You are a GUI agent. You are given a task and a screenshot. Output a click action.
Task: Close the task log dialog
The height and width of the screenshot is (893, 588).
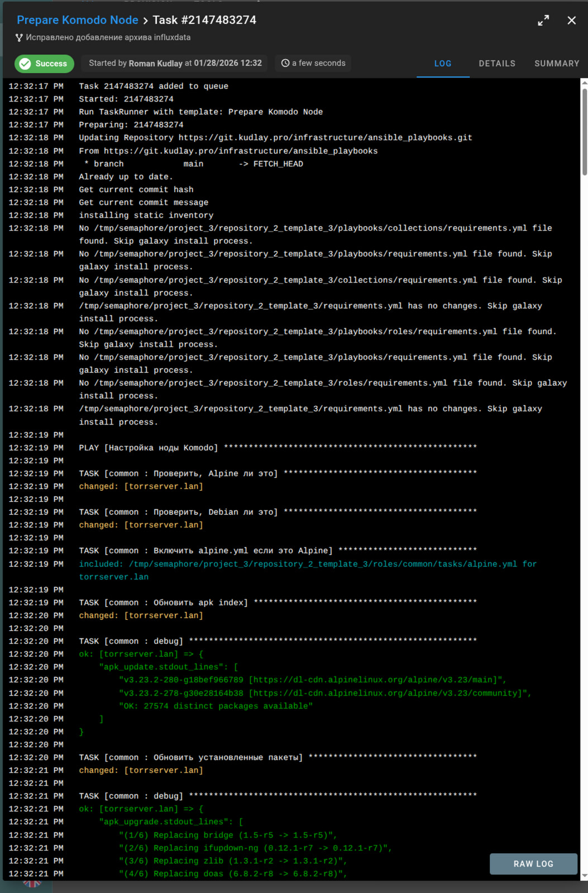571,21
